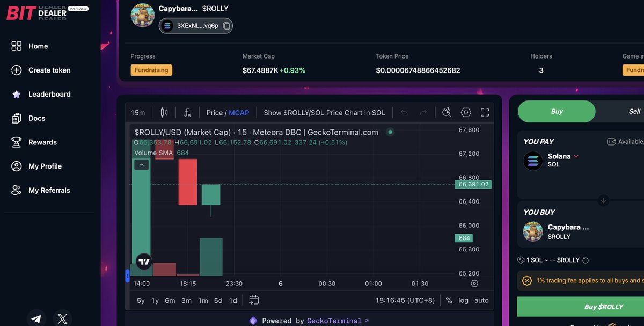Select the 1y chart range
The height and width of the screenshot is (326, 644).
[x=155, y=300]
